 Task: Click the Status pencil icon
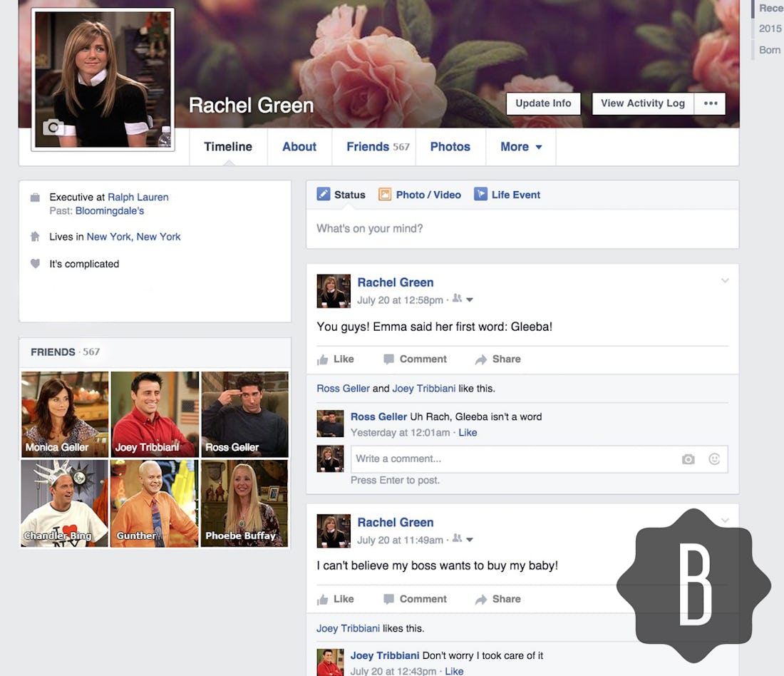pyautogui.click(x=324, y=194)
